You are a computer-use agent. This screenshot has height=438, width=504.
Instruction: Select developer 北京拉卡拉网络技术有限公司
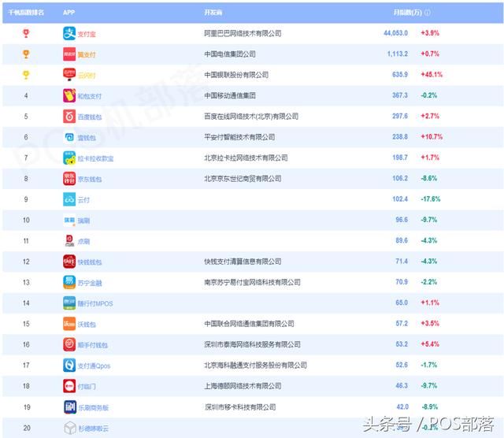246,158
